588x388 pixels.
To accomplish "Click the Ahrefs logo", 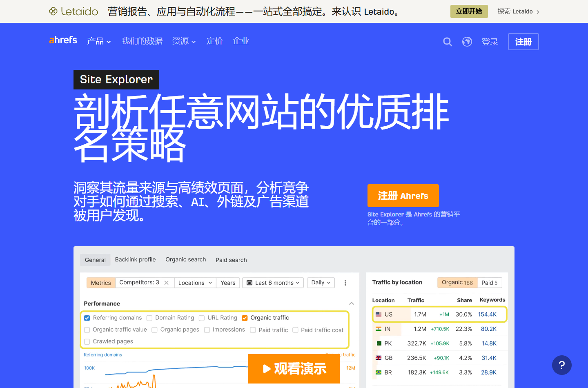I will 63,40.
